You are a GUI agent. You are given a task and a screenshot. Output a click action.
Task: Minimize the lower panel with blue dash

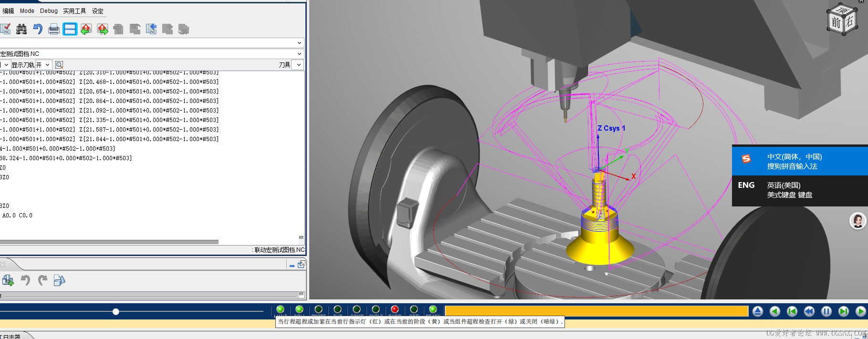click(292, 265)
